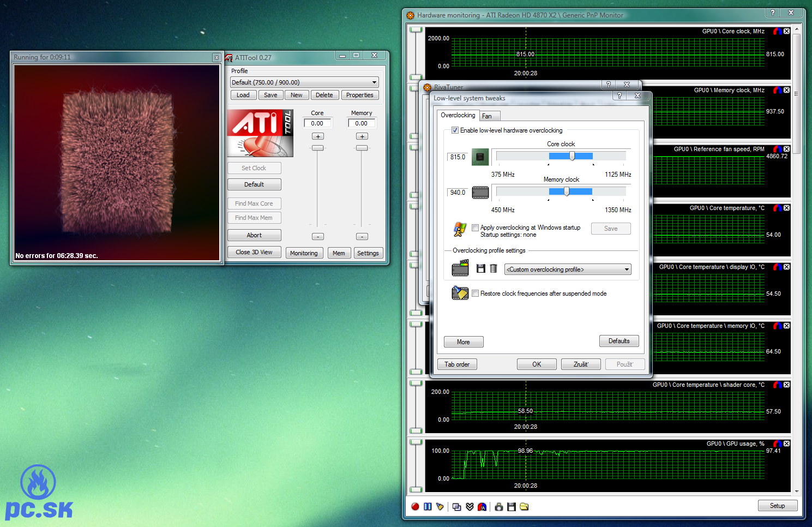Click the 815.0 core clock value field
This screenshot has width=812, height=527.
pos(458,157)
